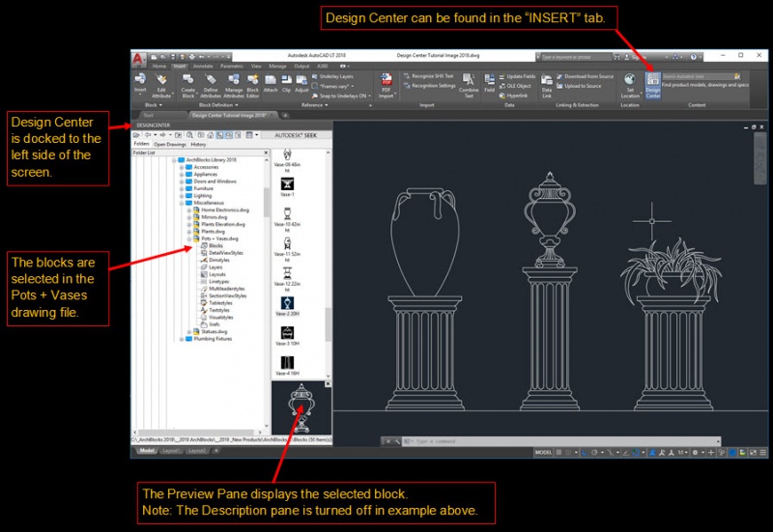Select the Vase-1 block thumbnail
This screenshot has height=532, width=773.
click(287, 187)
